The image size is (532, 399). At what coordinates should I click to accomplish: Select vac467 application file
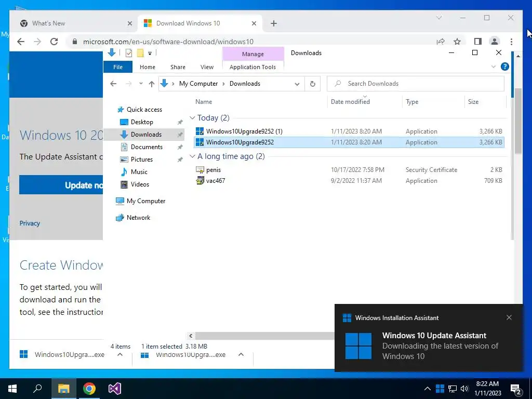tap(349, 180)
